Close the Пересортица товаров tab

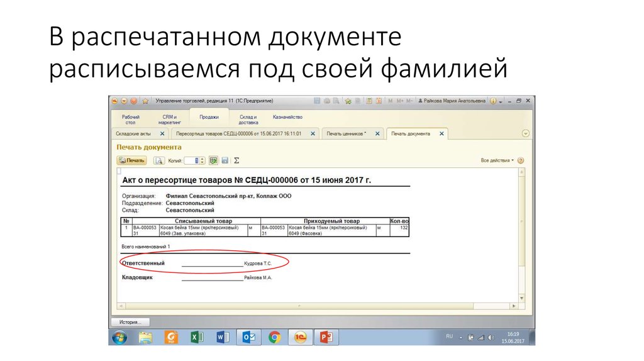click(313, 134)
